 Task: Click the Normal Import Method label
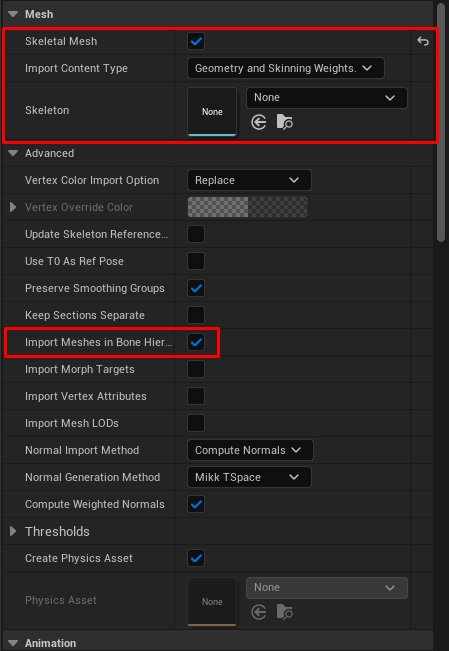(82, 450)
